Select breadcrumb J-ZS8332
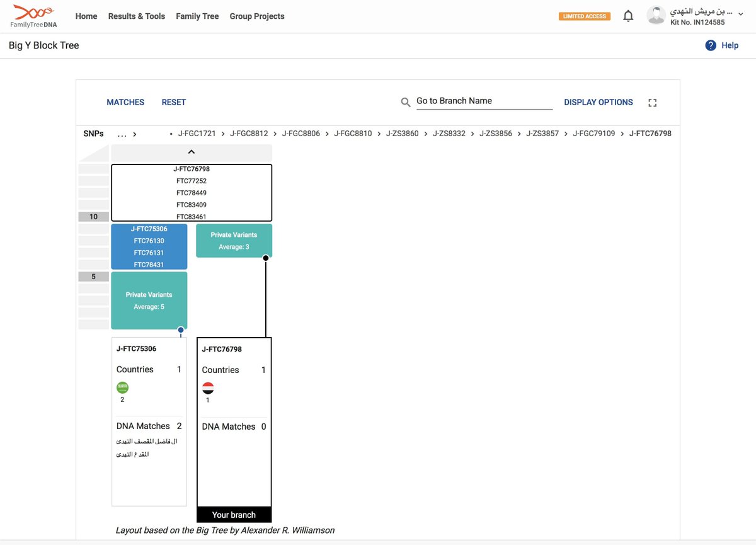This screenshot has height=545, width=756. tap(449, 134)
